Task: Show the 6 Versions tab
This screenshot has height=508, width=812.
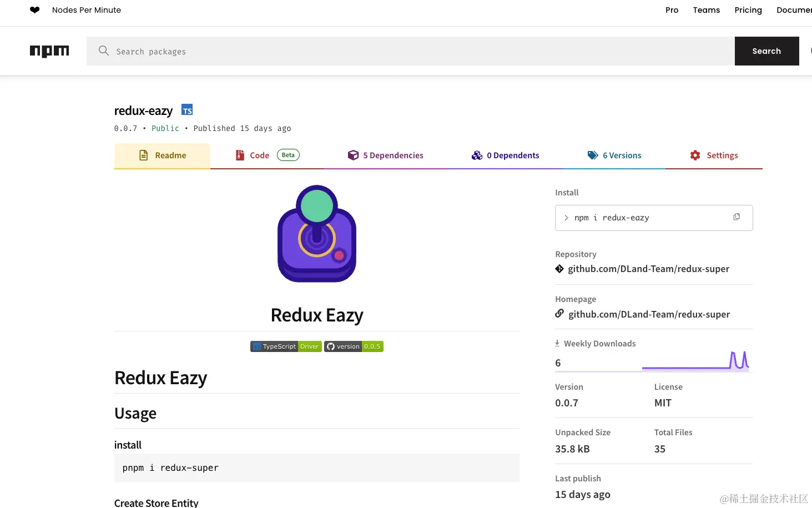Action: (x=614, y=155)
